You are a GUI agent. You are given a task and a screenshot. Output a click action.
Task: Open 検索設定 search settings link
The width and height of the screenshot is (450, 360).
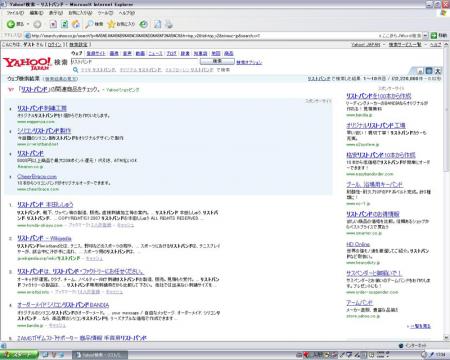pos(78,45)
